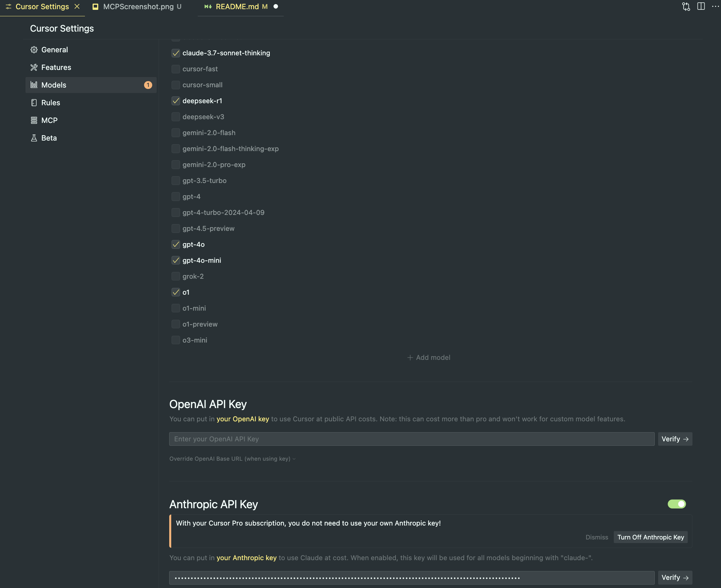The height and width of the screenshot is (588, 721).
Task: Close the Cursor Settings tab
Action: coord(77,6)
